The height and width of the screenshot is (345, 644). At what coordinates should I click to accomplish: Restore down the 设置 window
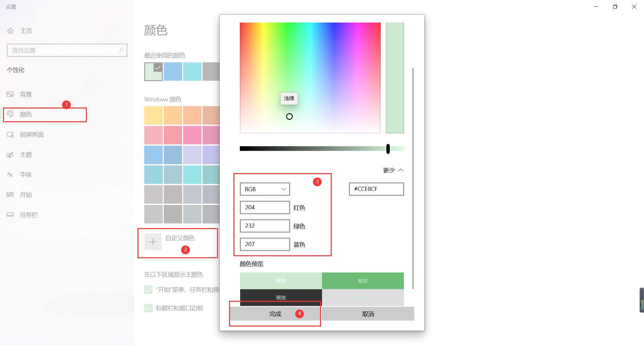click(x=615, y=7)
